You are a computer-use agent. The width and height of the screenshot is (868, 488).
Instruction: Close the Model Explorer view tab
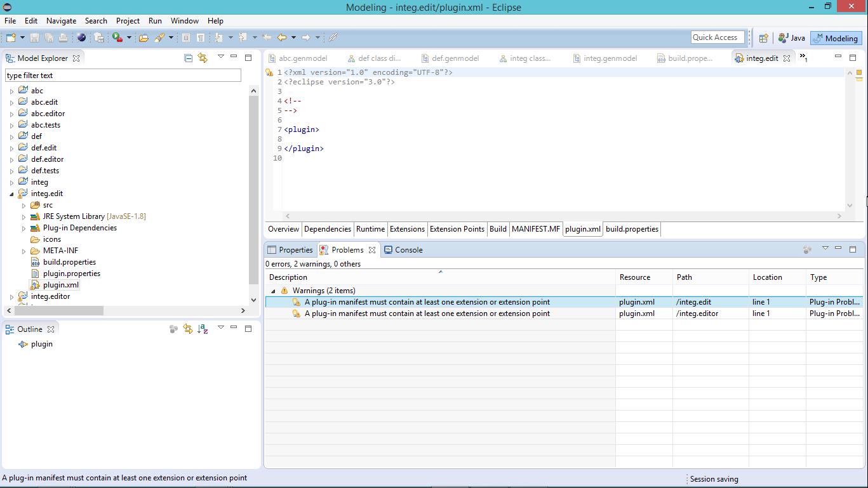click(x=76, y=58)
